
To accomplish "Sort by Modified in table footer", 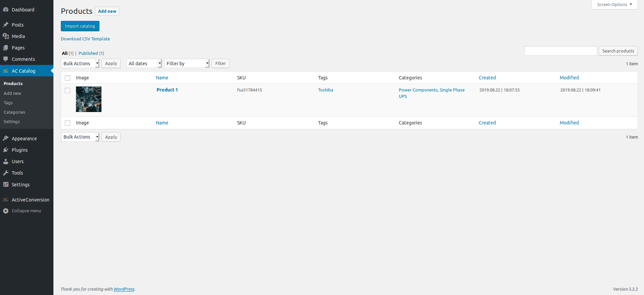I will tap(569, 123).
